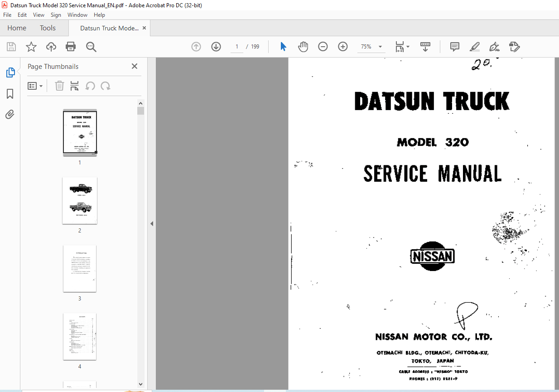Screen dimensions: 559x392
Task: Zoom out with minus button
Action: point(323,47)
